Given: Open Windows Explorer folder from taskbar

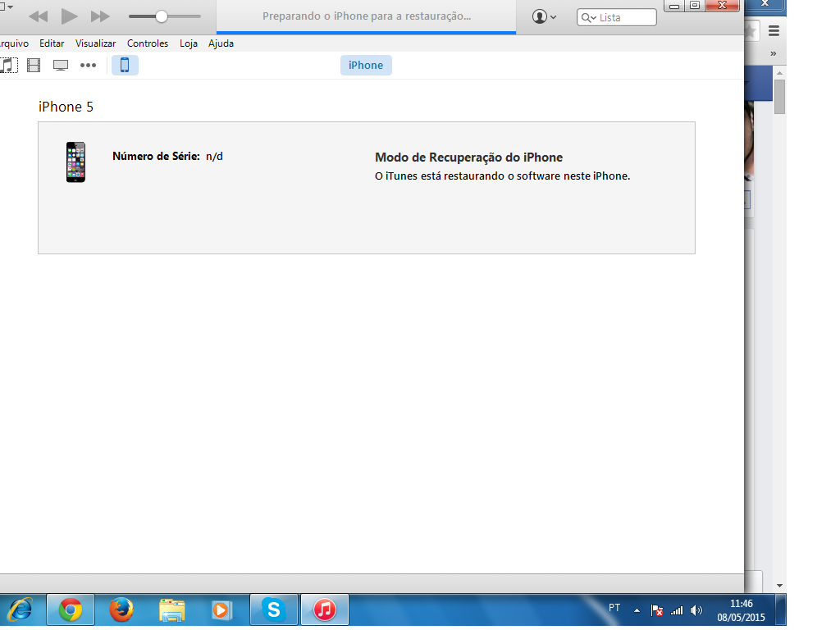Looking at the screenshot, I should [172, 610].
